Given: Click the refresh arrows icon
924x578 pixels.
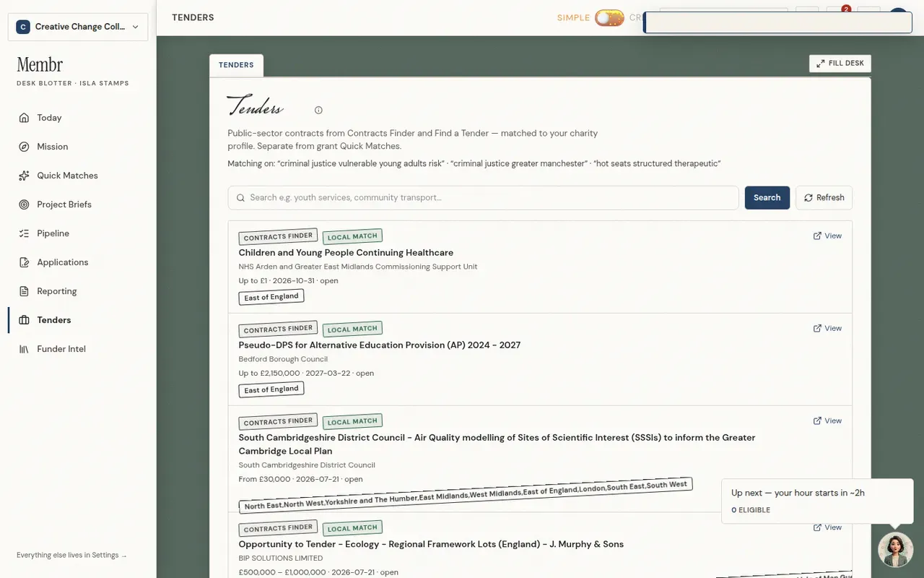Looking at the screenshot, I should [808, 198].
